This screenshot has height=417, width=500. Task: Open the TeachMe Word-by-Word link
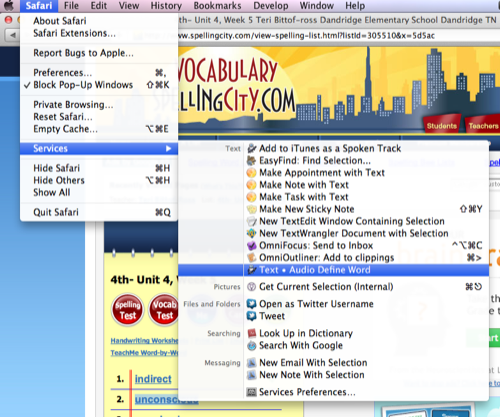click(144, 353)
